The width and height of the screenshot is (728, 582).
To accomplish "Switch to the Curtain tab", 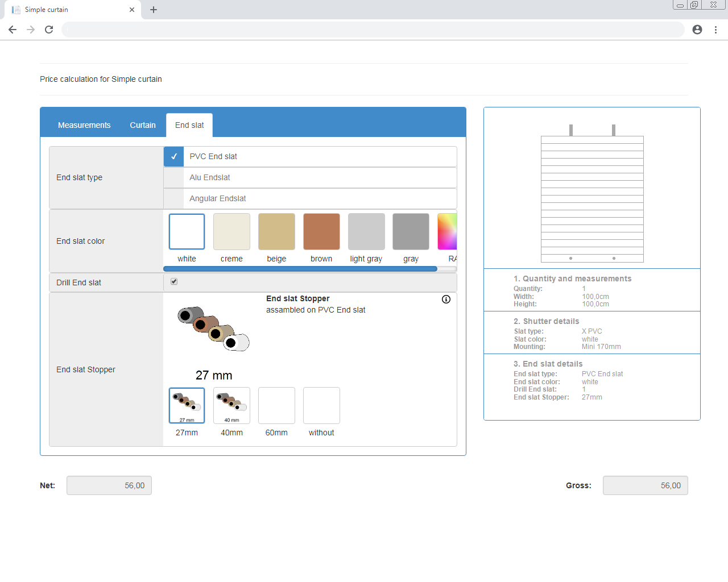I will click(143, 125).
